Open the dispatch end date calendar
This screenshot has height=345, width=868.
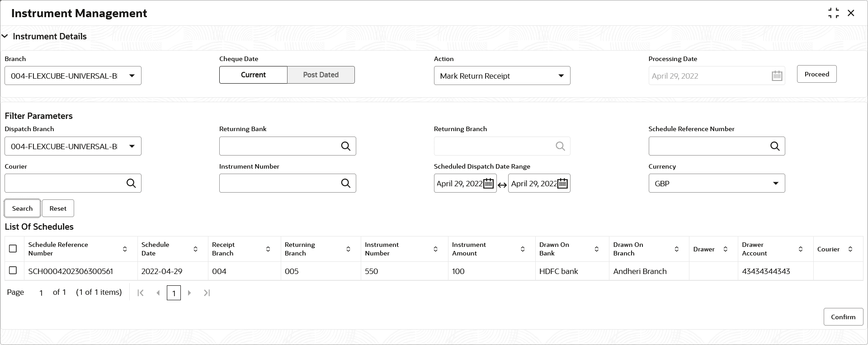(562, 184)
